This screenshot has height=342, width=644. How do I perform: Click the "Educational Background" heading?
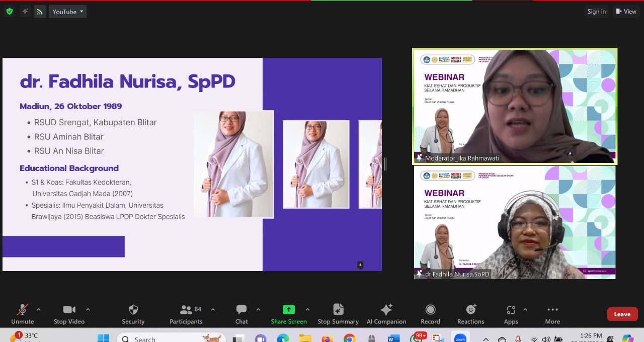(x=69, y=168)
